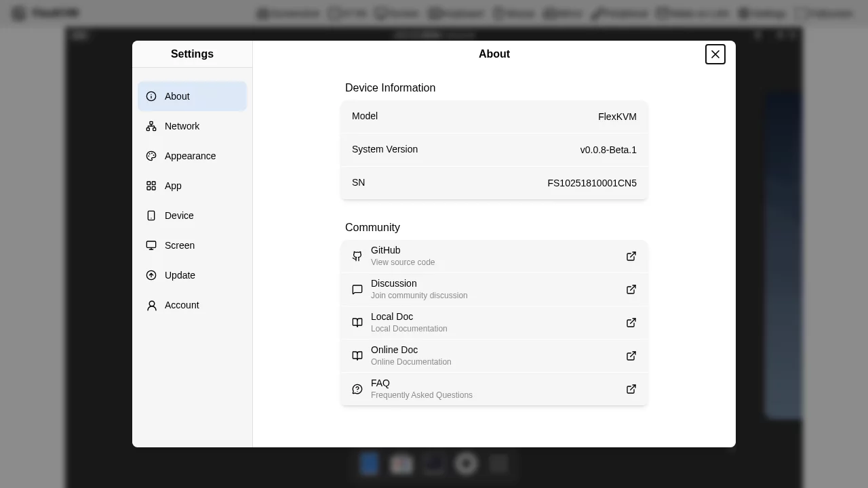Click the serial number "FS10251810001CN5"
The height and width of the screenshot is (488, 868).
pyautogui.click(x=592, y=183)
